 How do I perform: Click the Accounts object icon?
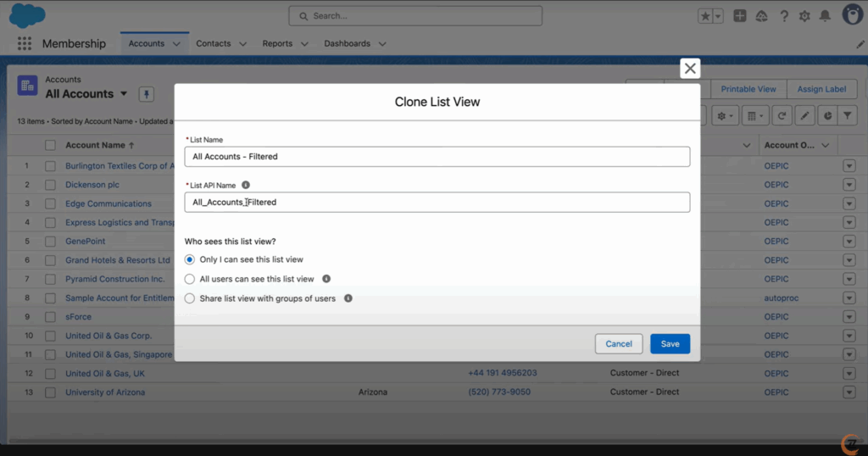click(27, 86)
